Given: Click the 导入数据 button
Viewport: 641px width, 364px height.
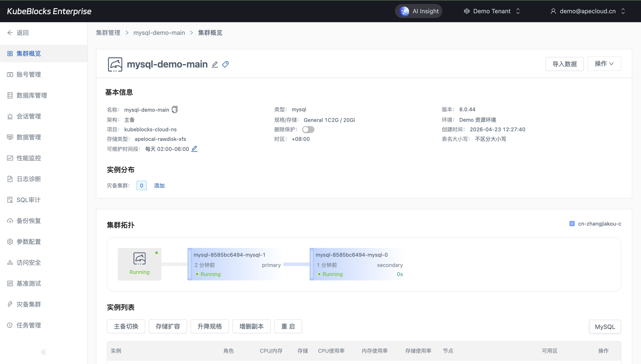Looking at the screenshot, I should (x=564, y=64).
